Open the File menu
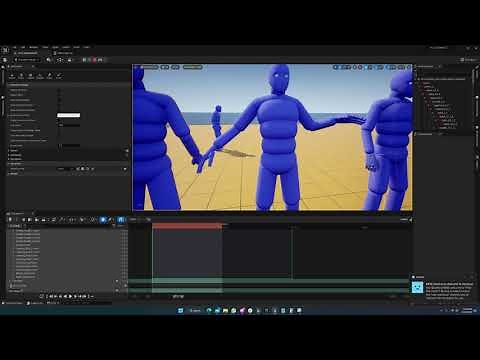Viewport: 480px width, 360px height. [x=14, y=47]
